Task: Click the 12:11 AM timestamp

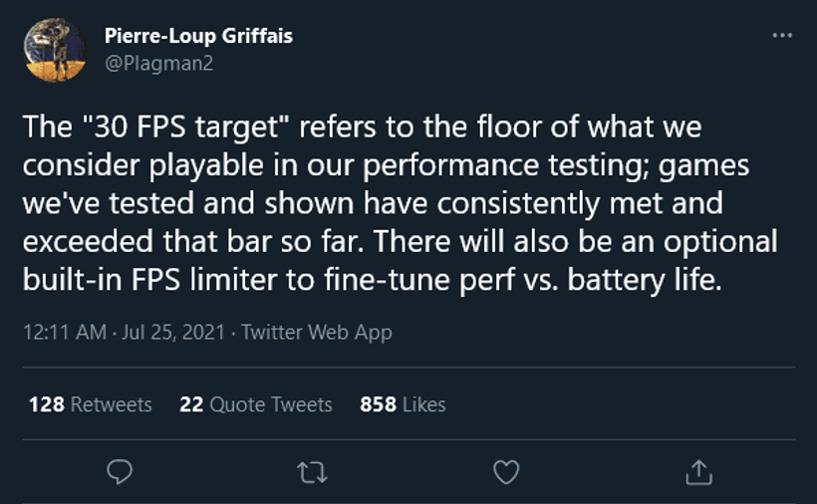Action: (65, 333)
